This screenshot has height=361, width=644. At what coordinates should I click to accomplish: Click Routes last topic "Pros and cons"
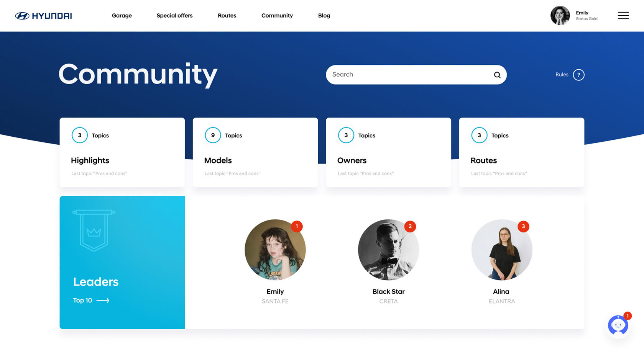[x=499, y=173]
